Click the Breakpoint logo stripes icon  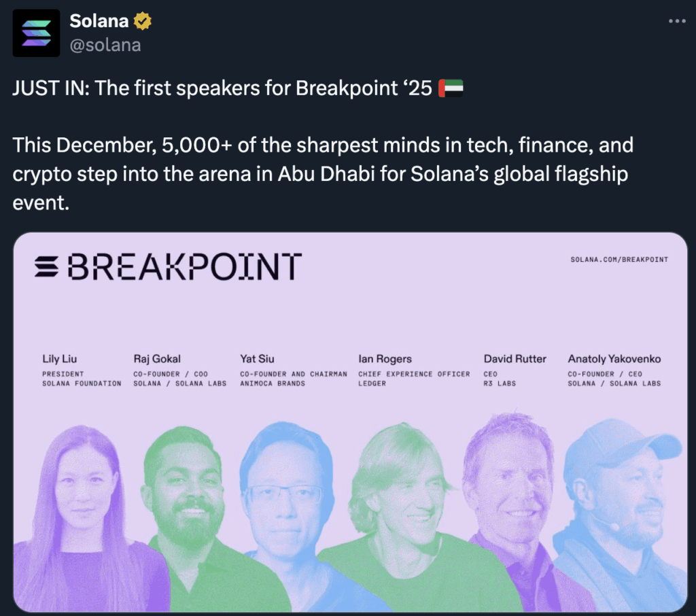(47, 267)
